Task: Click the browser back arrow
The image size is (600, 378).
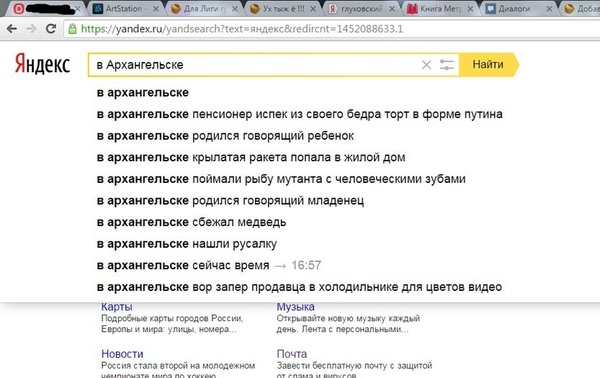Action: [12, 29]
